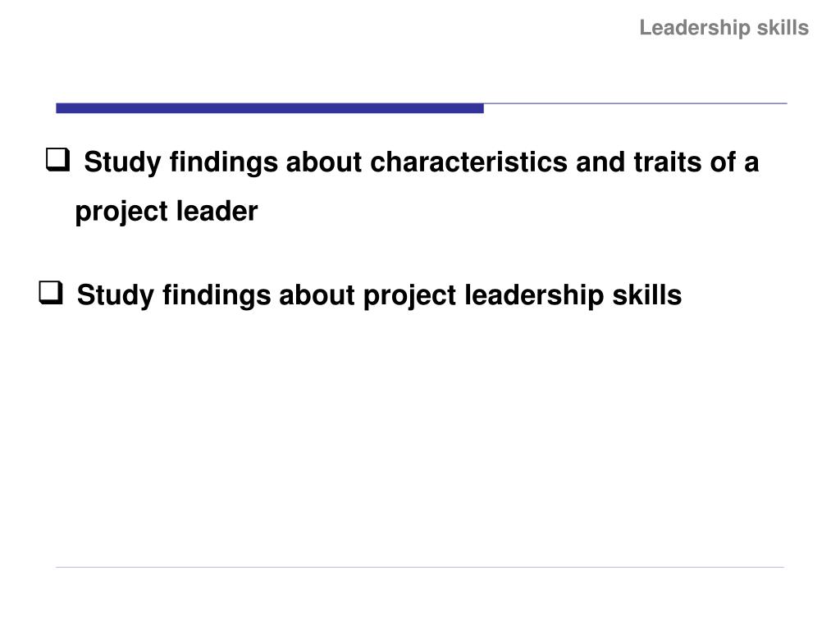
Task: Select the word 'Leadership' in the gray header
Action: click(x=694, y=28)
